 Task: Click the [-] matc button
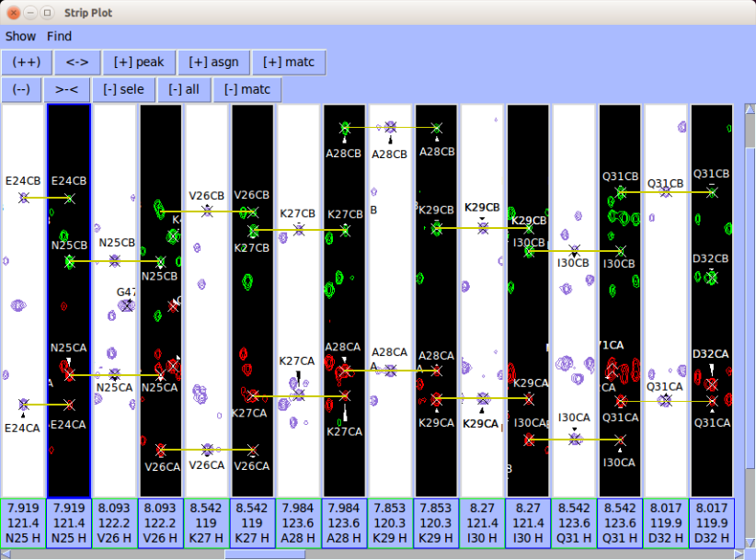[246, 89]
